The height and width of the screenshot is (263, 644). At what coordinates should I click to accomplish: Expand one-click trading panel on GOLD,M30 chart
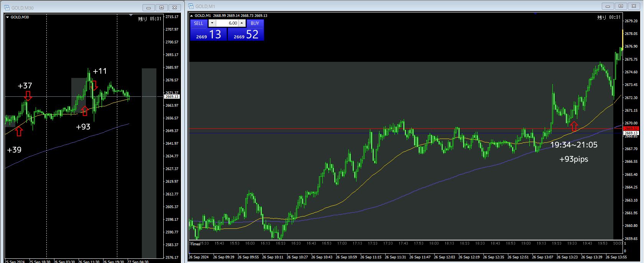[x=7, y=17]
